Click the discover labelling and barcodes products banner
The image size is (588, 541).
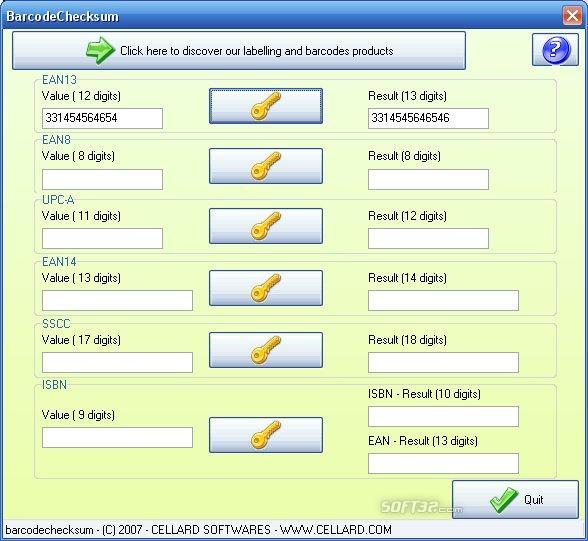click(x=239, y=51)
